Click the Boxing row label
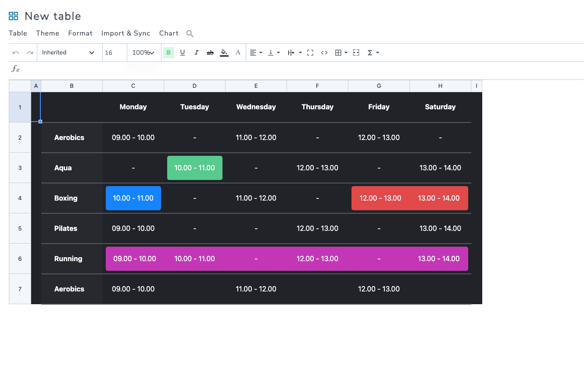The height and width of the screenshot is (381, 588). [x=66, y=198]
